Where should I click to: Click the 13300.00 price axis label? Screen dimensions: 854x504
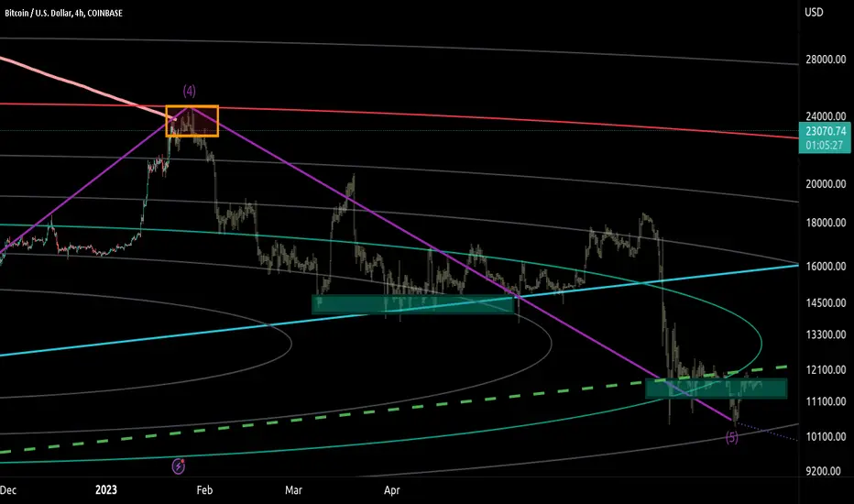826,334
